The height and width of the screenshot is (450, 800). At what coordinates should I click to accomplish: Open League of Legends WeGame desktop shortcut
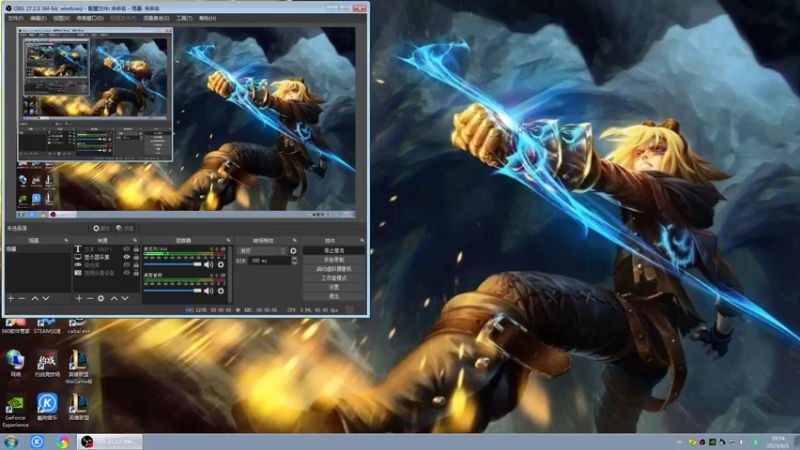[78, 367]
